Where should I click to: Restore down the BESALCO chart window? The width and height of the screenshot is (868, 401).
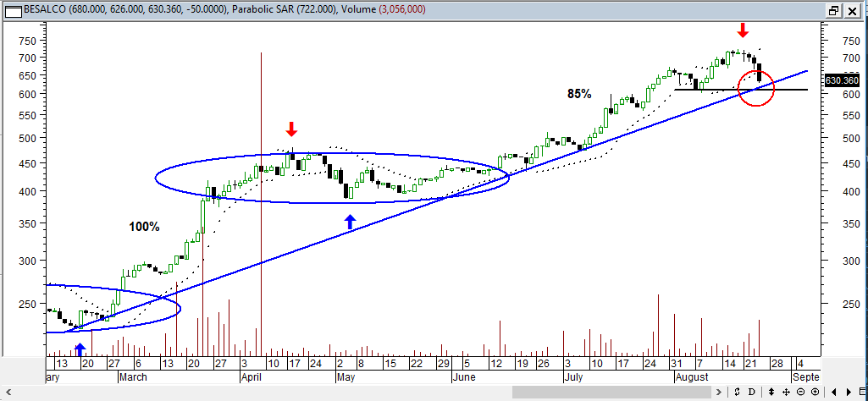[833, 10]
